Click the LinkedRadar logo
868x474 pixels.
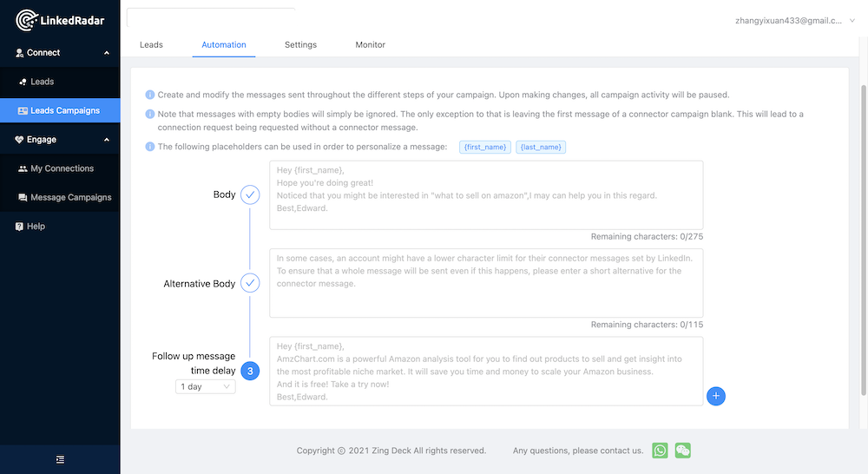point(60,21)
